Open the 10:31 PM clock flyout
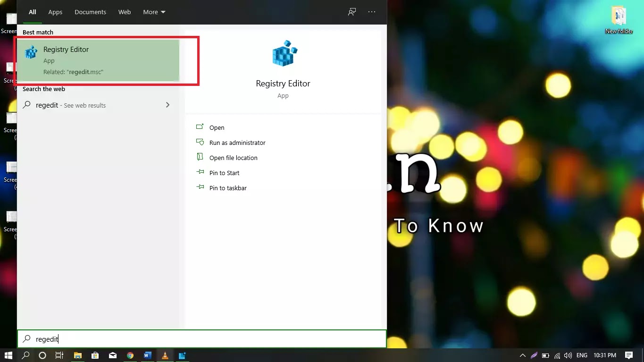Image resolution: width=644 pixels, height=362 pixels. click(x=605, y=355)
